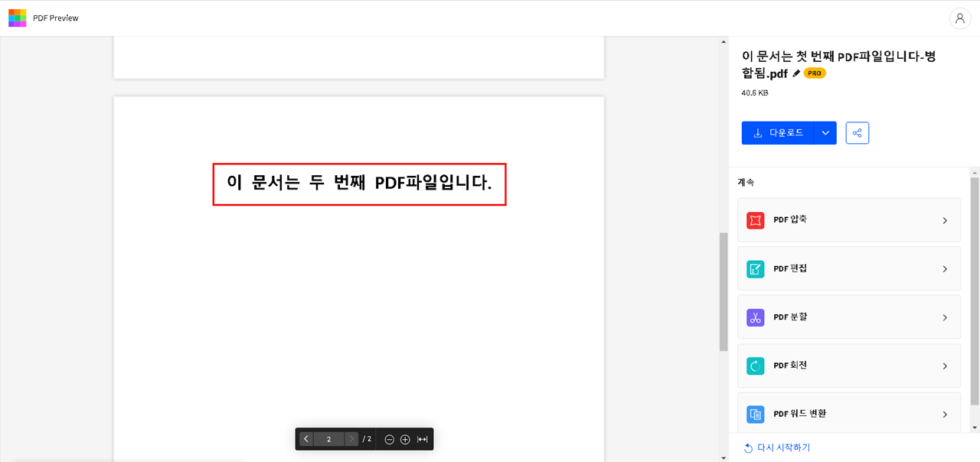Expand PDF 편집 chevron

(945, 268)
